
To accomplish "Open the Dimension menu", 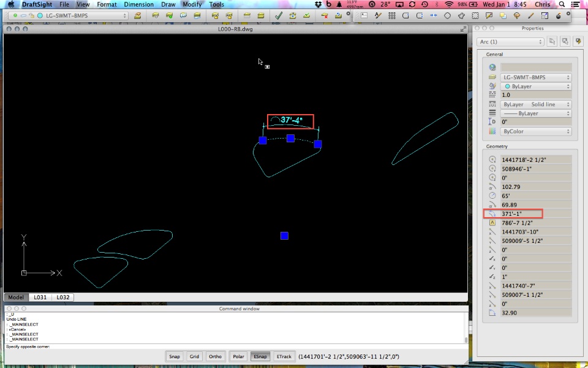I will 139,4.
